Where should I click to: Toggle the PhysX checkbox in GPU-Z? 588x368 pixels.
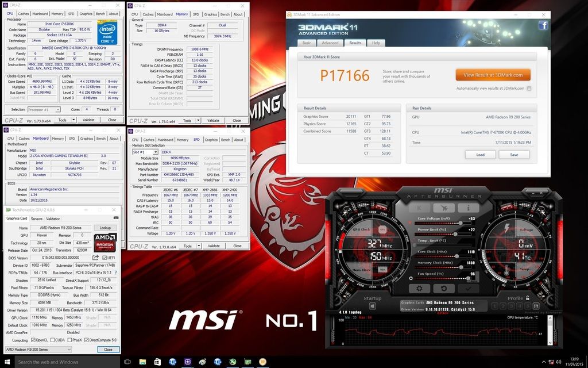click(69, 340)
